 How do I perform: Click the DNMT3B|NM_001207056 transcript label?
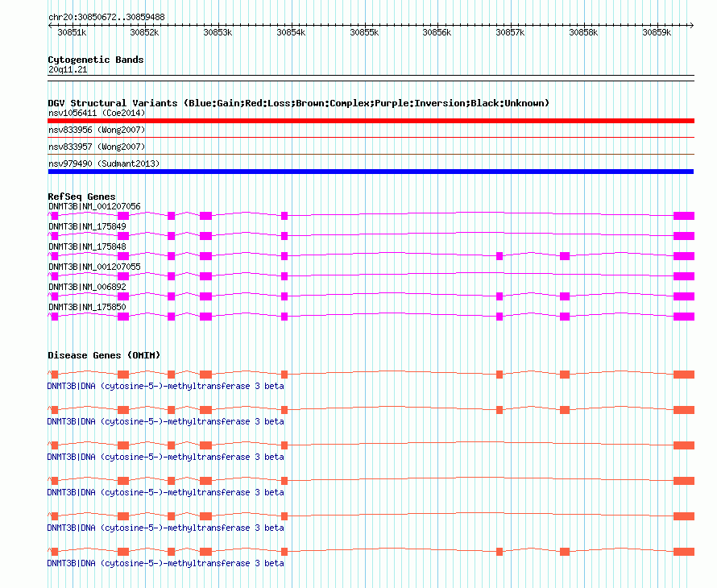pos(94,206)
